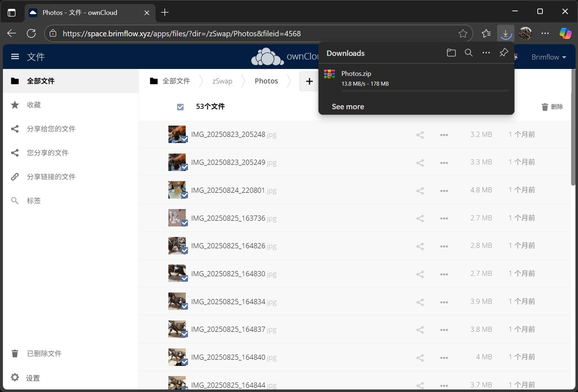Pin the Downloads panel
This screenshot has height=392, width=578.
tap(504, 53)
